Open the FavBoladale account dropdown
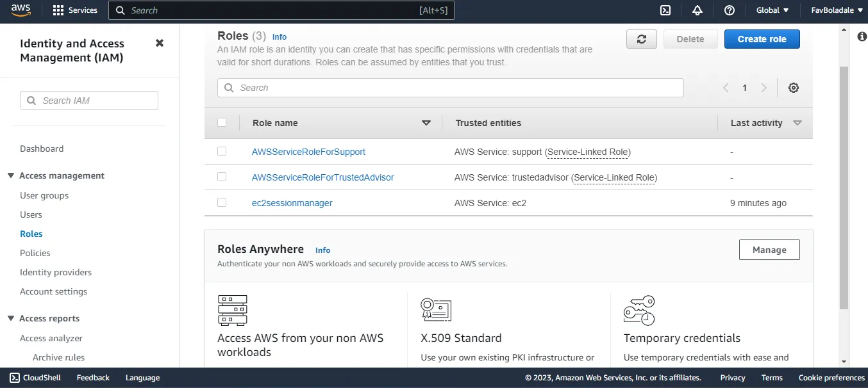Image resolution: width=868 pixels, height=388 pixels. pyautogui.click(x=837, y=10)
